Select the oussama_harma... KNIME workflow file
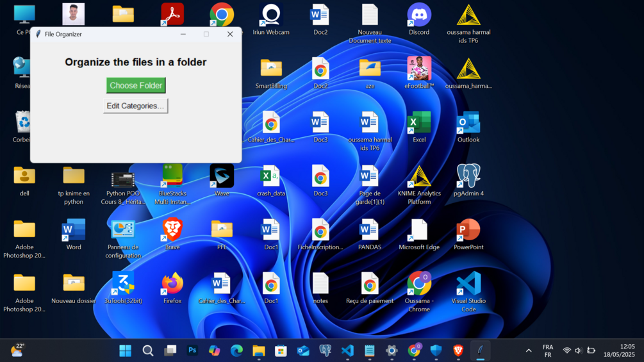The height and width of the screenshot is (362, 644). [468, 74]
